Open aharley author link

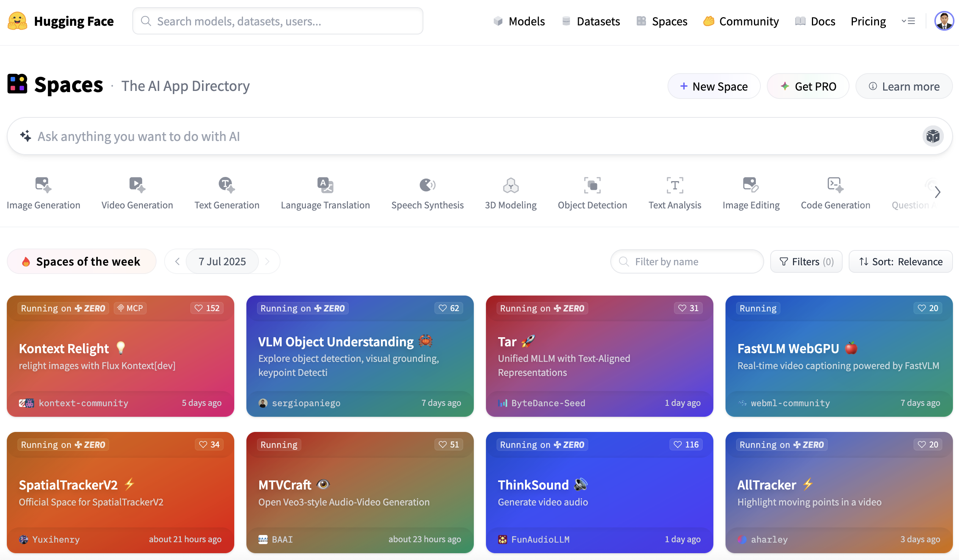[x=769, y=540]
